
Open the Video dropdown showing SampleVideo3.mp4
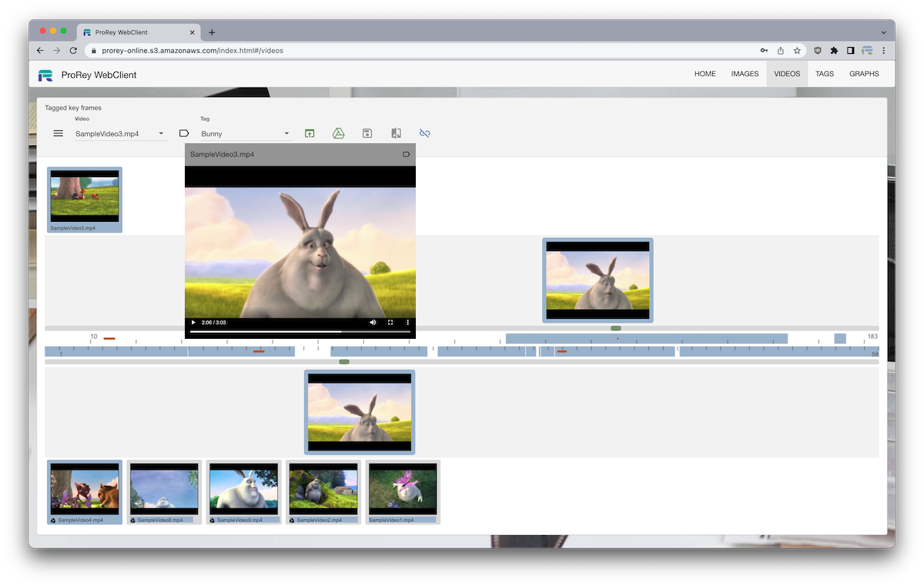coord(120,133)
